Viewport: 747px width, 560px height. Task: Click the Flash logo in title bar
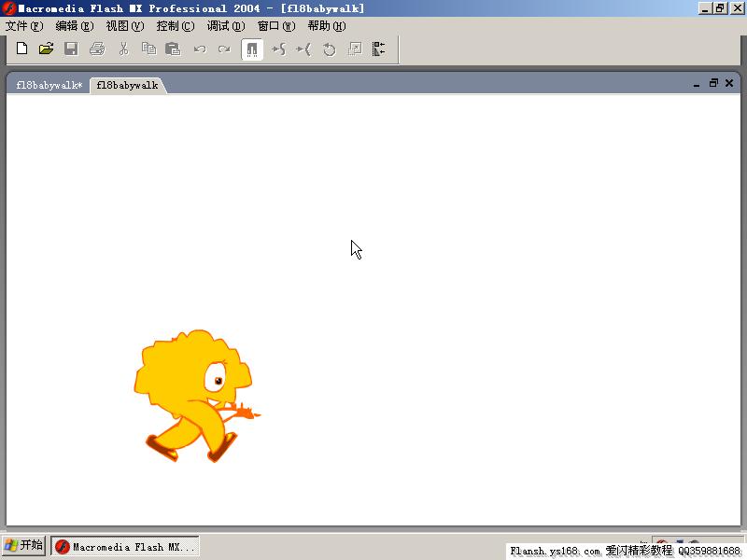pyautogui.click(x=8, y=8)
